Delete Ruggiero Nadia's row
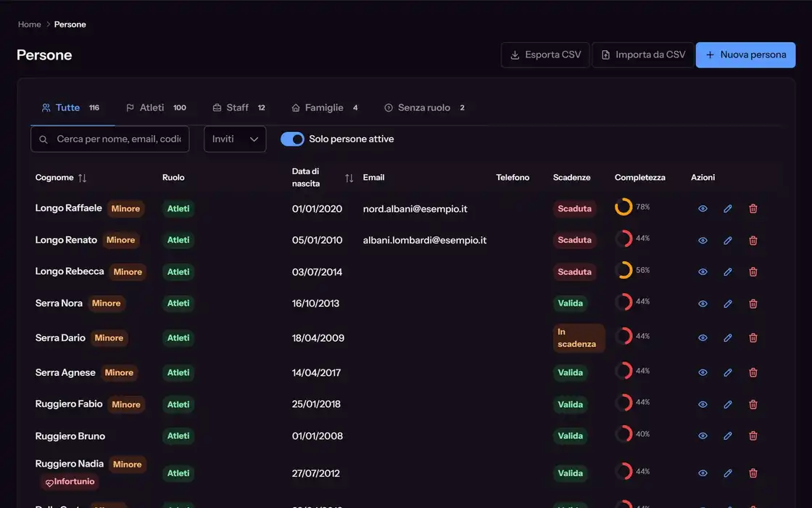 [753, 472]
